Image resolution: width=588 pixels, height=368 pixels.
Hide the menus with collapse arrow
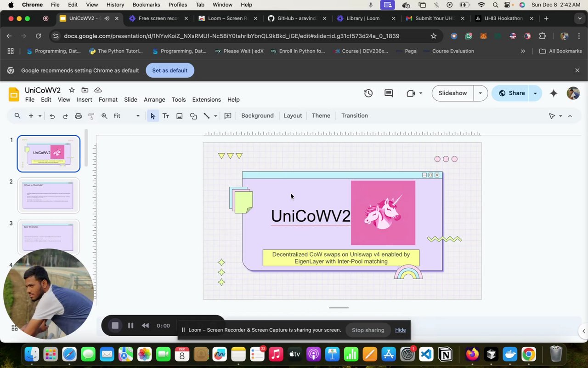tap(570, 116)
